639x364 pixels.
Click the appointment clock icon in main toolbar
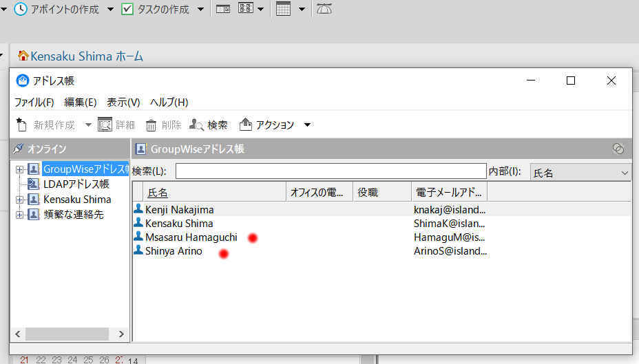click(x=21, y=9)
